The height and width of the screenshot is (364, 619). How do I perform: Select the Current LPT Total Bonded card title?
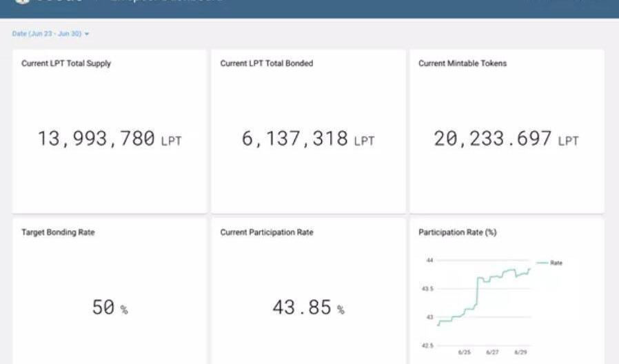click(266, 63)
